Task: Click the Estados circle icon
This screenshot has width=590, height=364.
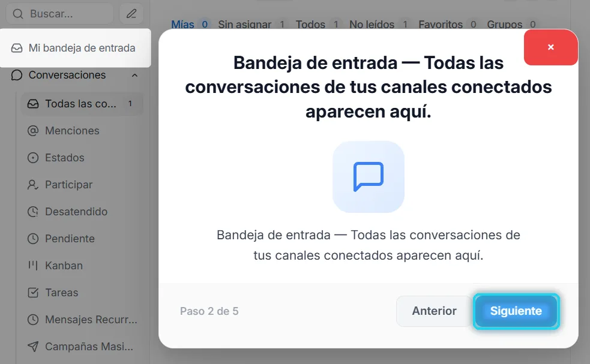Action: point(33,158)
